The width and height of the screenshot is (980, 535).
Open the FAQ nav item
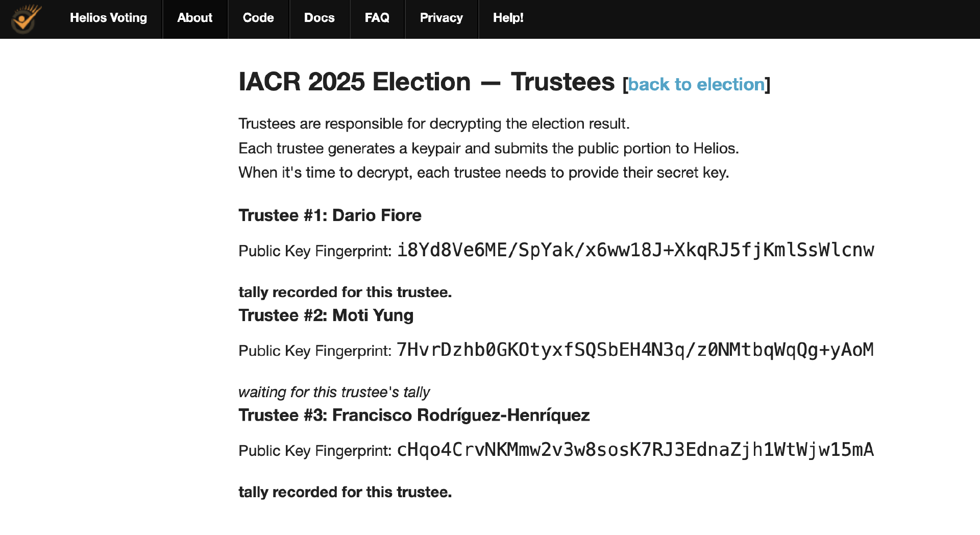[377, 18]
